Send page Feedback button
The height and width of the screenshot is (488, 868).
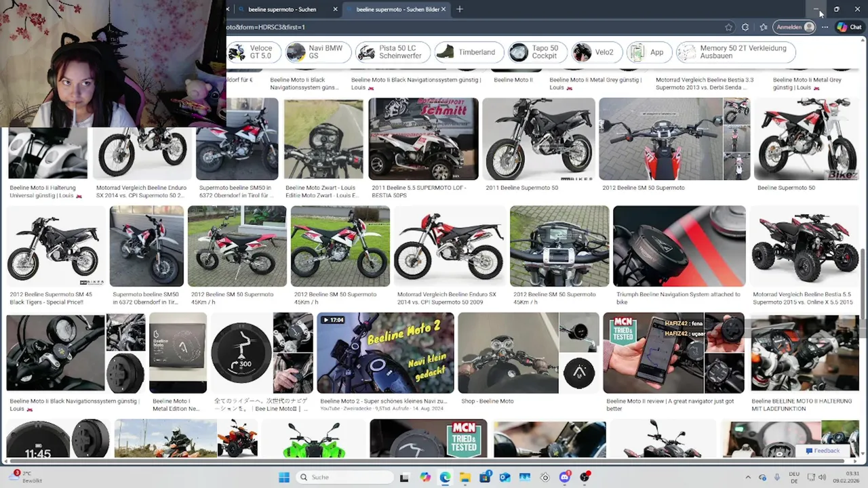click(822, 451)
